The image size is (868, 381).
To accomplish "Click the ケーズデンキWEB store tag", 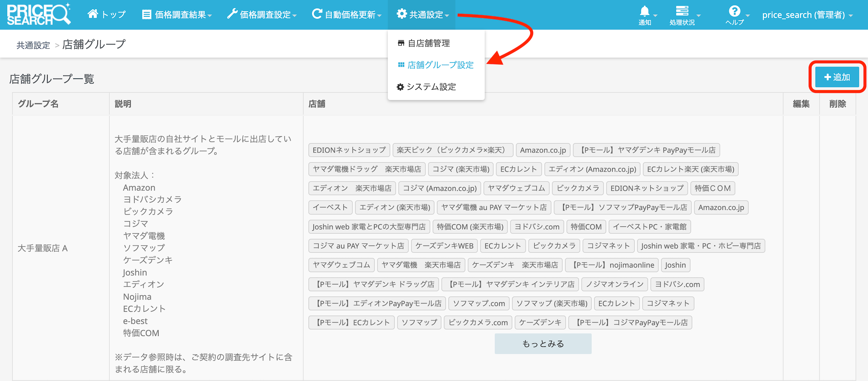I will point(444,246).
